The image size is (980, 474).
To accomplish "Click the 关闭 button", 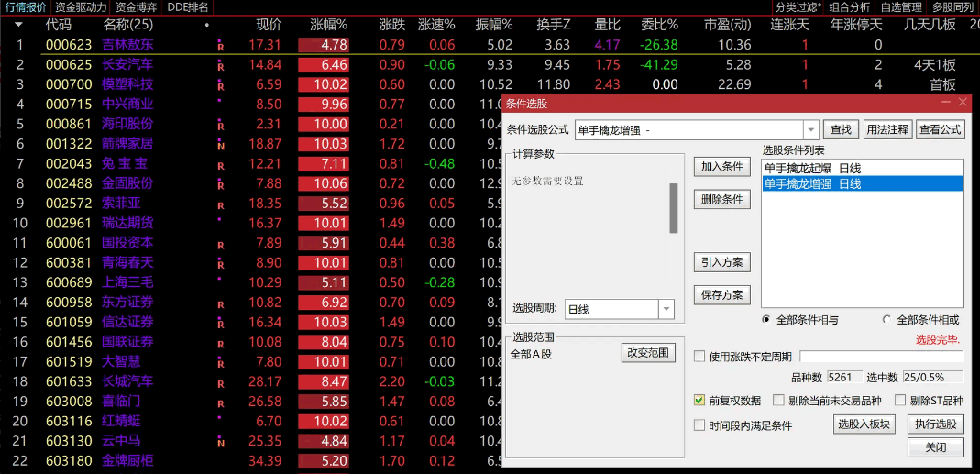I will click(936, 447).
